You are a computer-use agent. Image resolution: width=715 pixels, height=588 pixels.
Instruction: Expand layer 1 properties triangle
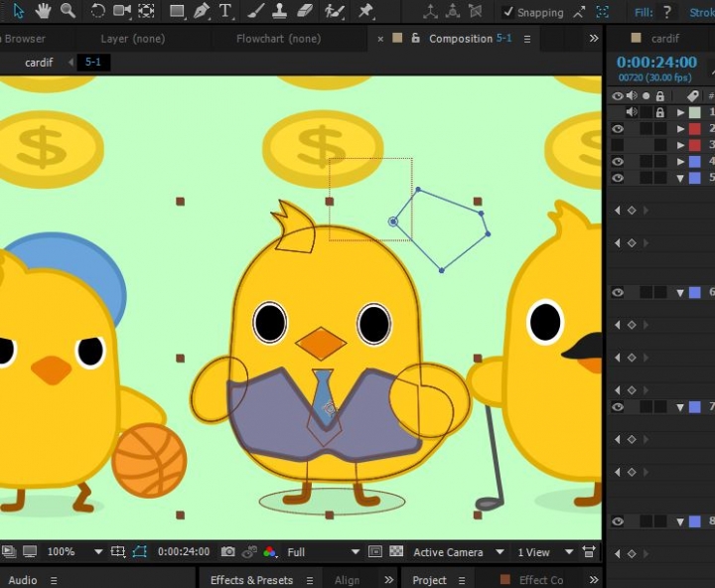(x=681, y=112)
